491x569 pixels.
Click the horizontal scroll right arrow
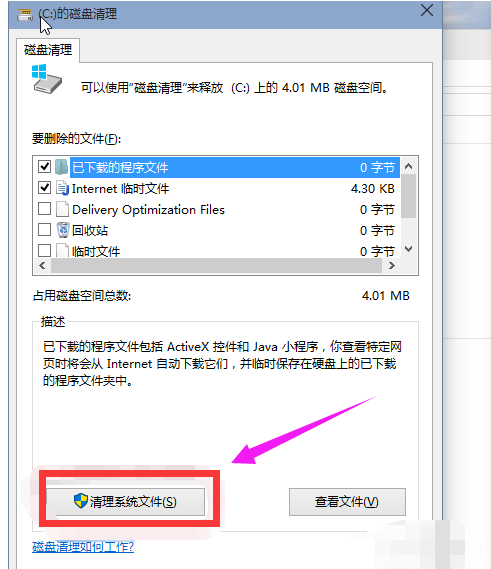[x=392, y=266]
